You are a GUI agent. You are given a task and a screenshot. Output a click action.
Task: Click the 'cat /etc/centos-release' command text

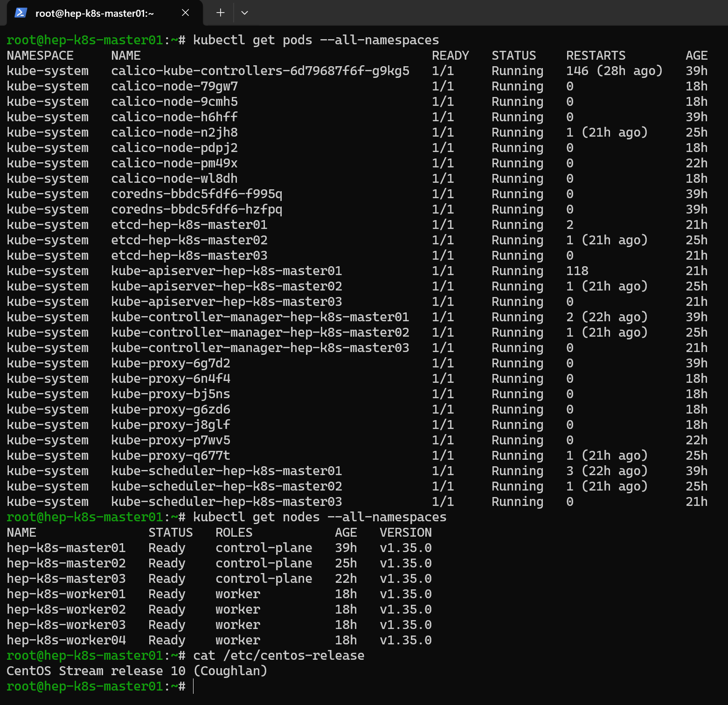click(x=278, y=656)
